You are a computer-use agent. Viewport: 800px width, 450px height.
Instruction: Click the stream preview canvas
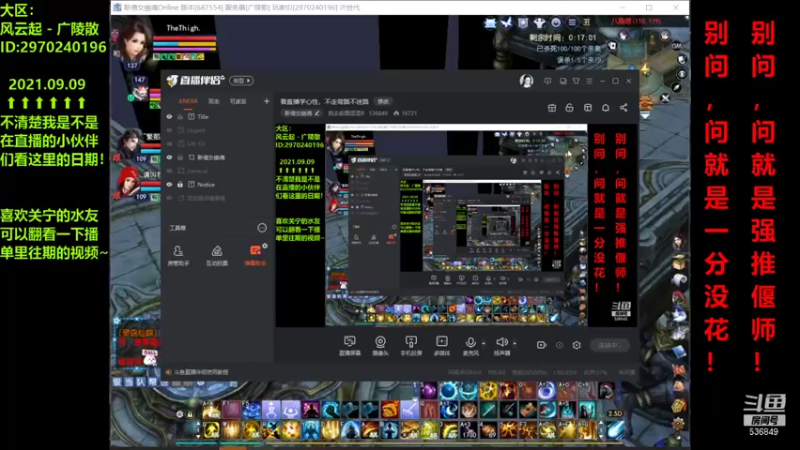click(x=456, y=225)
